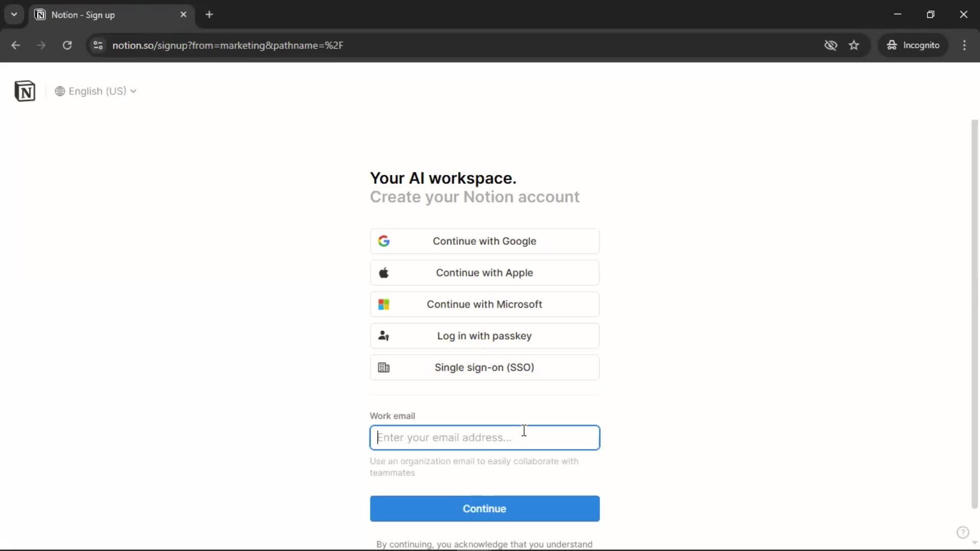
Task: Click the page vertical scrollbar
Action: (x=974, y=314)
